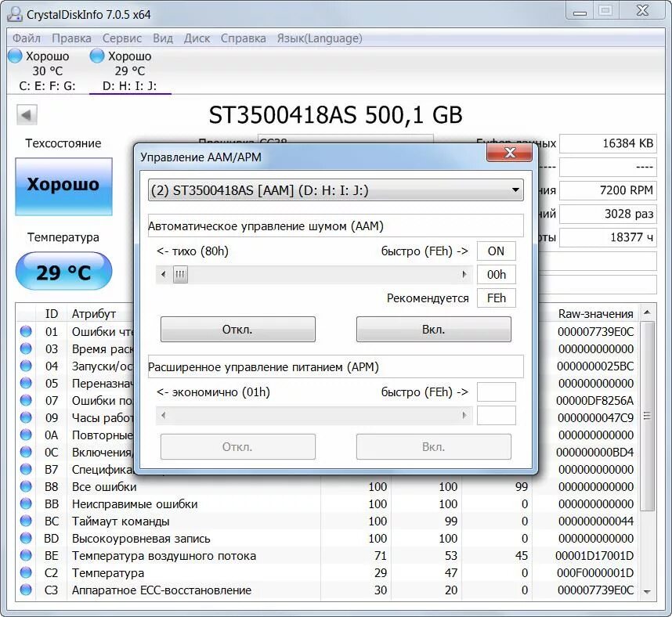Click the 7200 RPM rotation speed field
Viewport: 672px width, 617px height.
click(x=608, y=190)
